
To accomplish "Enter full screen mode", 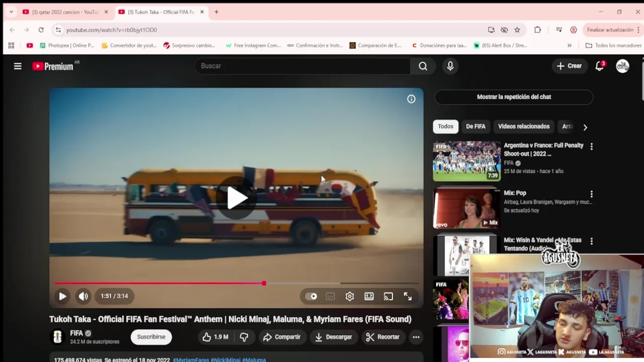I will (408, 296).
